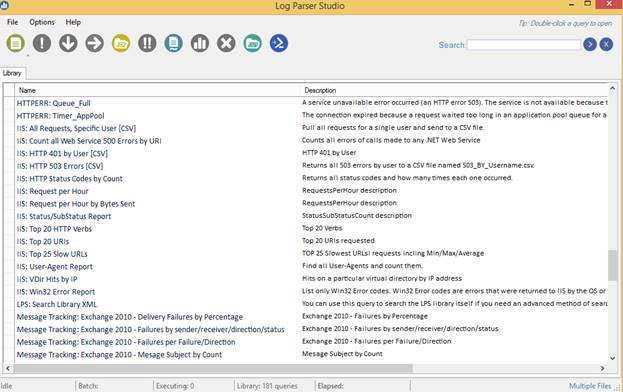The width and height of the screenshot is (623, 392).
Task: Click the horizontal scrollbar right arrow
Action: [x=602, y=369]
